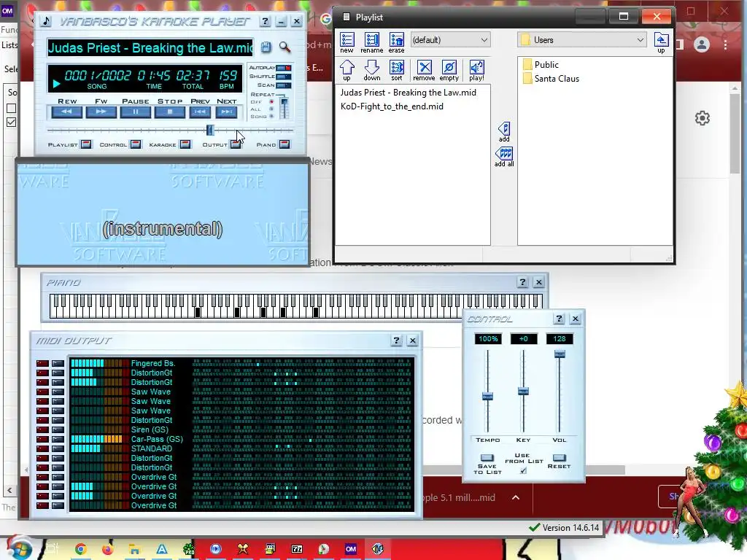Open the Users folder dropdown
The height and width of the screenshot is (560, 747).
(582, 40)
